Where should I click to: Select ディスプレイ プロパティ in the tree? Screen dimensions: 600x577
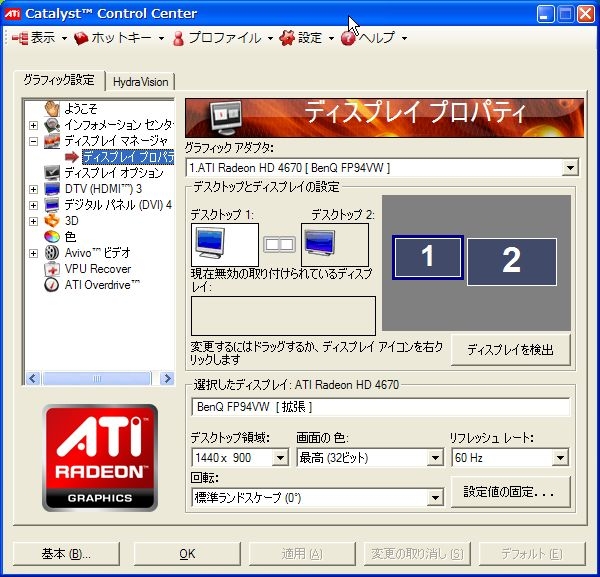pyautogui.click(x=128, y=157)
